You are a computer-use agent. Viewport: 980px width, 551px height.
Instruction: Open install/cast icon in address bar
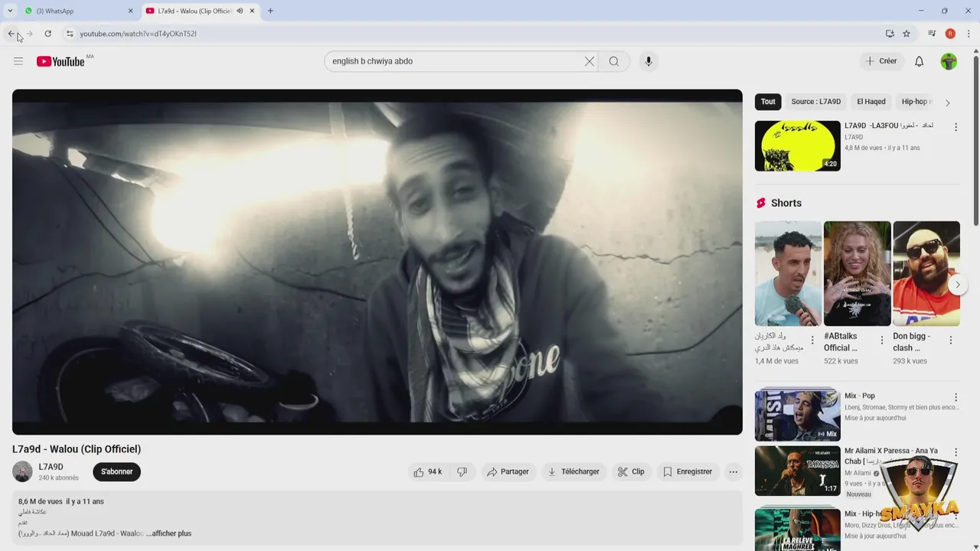pos(890,34)
